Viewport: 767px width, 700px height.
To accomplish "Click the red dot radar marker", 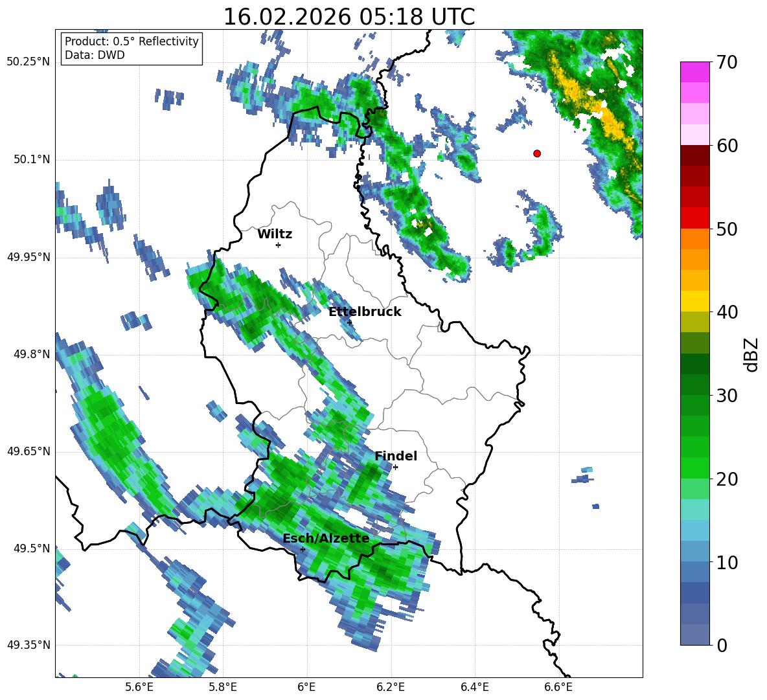I will click(537, 153).
